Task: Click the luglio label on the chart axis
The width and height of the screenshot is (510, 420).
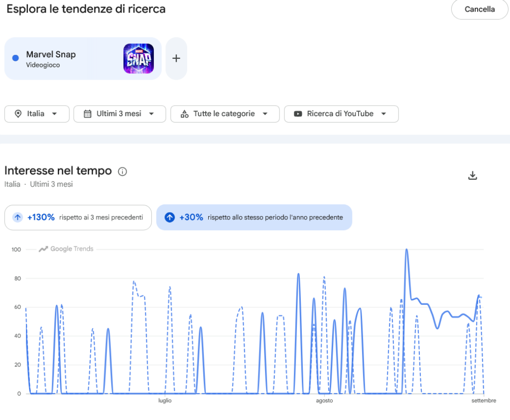Action: click(165, 401)
